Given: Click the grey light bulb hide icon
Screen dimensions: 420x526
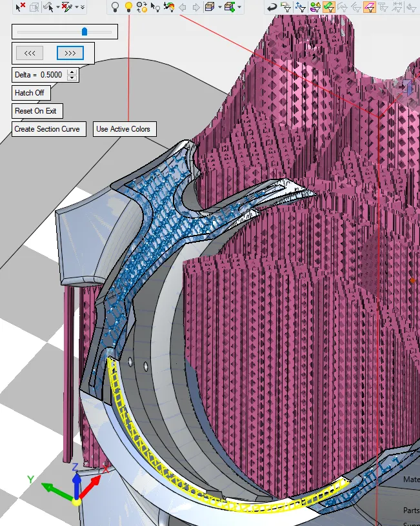Looking at the screenshot, I should point(115,7).
